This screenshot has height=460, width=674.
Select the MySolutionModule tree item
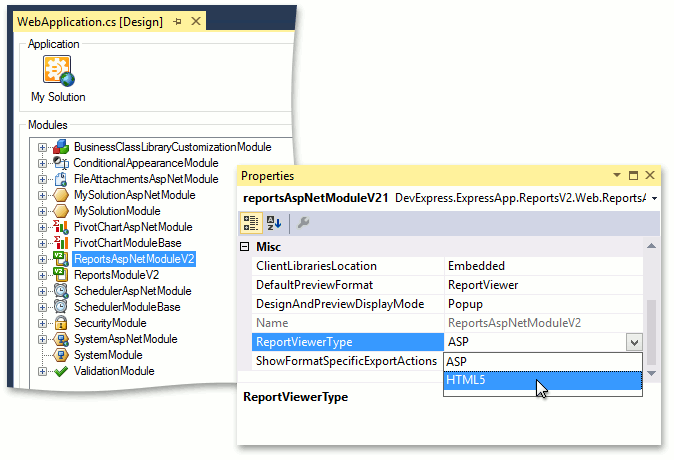click(117, 211)
